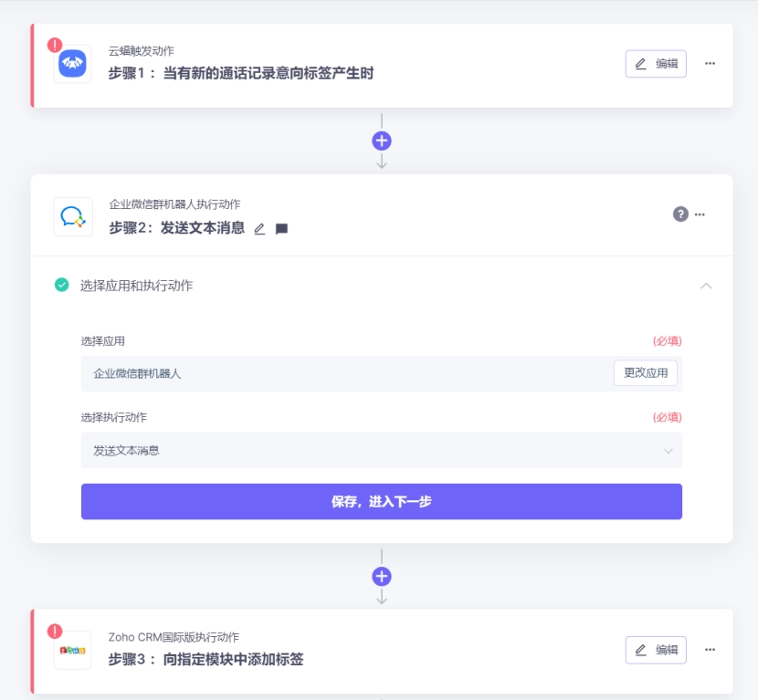This screenshot has height=700, width=758.
Task: Rename step 2 with the pencil icon
Action: (259, 228)
